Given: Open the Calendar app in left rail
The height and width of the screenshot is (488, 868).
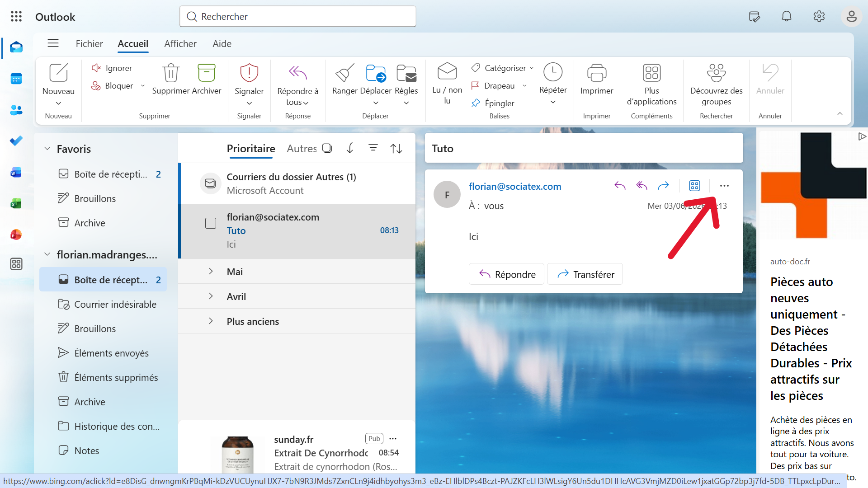Looking at the screenshot, I should pyautogui.click(x=16, y=79).
